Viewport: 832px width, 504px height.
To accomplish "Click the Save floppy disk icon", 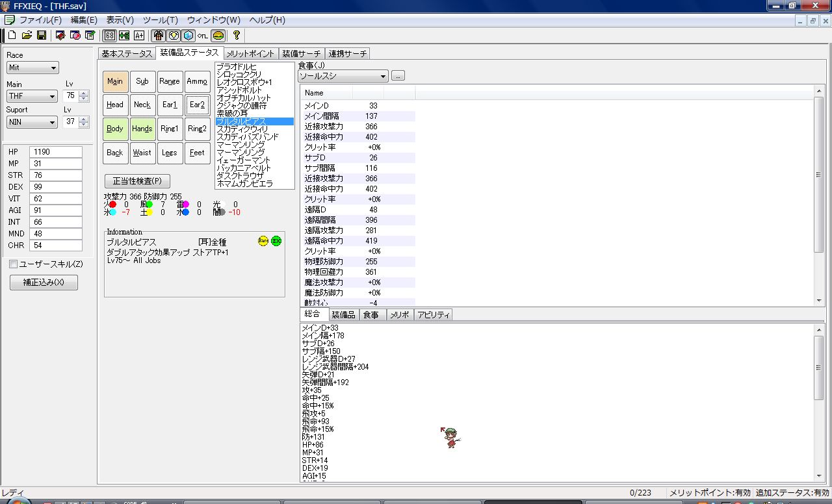I will pos(41,35).
